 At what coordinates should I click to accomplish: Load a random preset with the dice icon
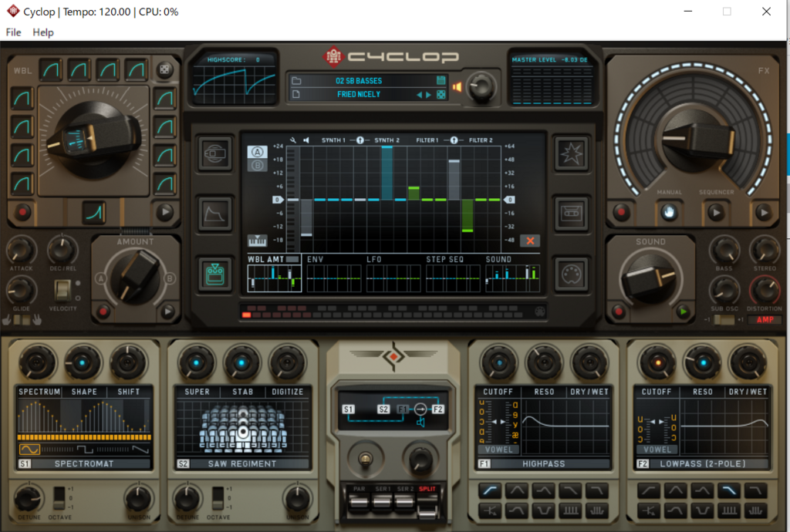coord(441,95)
